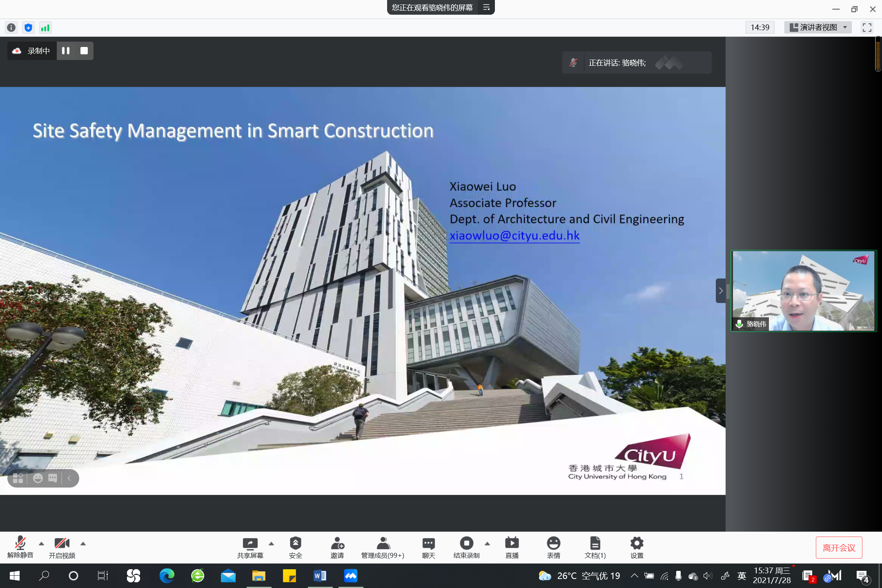Expand audio options arrow beside mute
This screenshot has width=882, height=588.
point(41,543)
